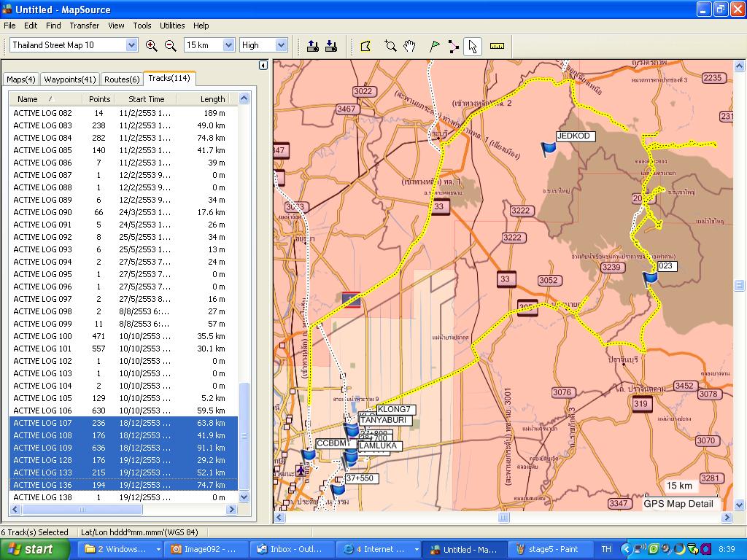Select ACTIVE LOG 100 track
Image resolution: width=747 pixels, height=560 pixels.
42,336
